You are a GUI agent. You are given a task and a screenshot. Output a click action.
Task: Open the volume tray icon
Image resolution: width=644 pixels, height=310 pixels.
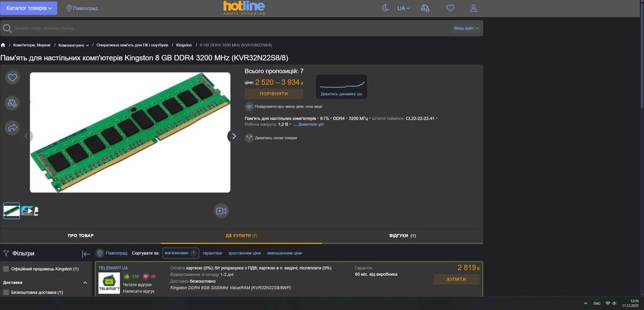tap(614, 304)
